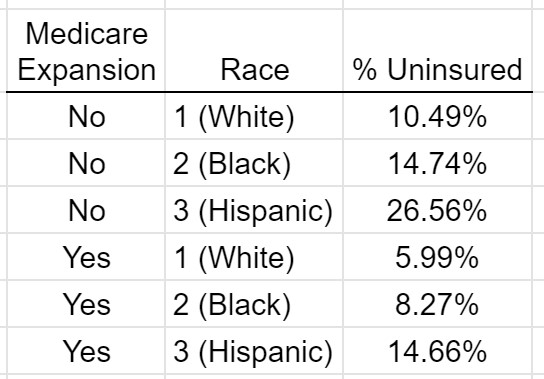The image size is (544, 379).
Task: Select the Race header cell
Action: click(x=254, y=51)
